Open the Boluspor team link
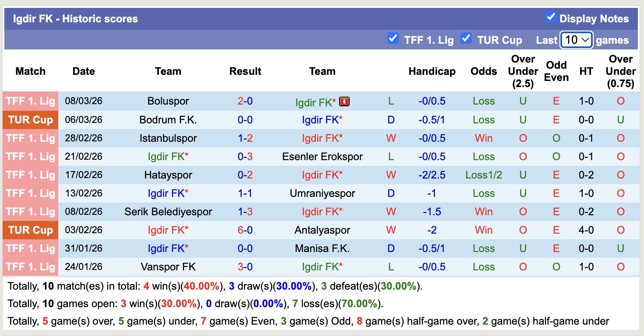The width and height of the screenshot is (644, 336). point(168,101)
